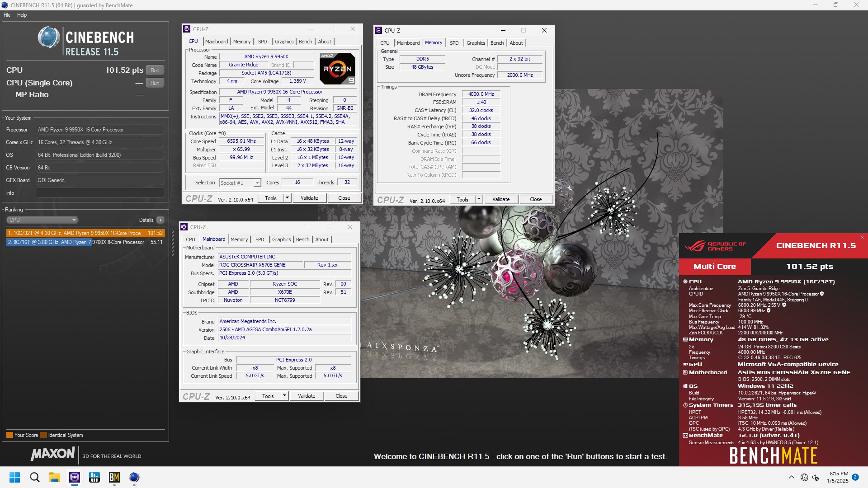Click the Uncore Frequency 2000.0 MHz value

click(519, 75)
